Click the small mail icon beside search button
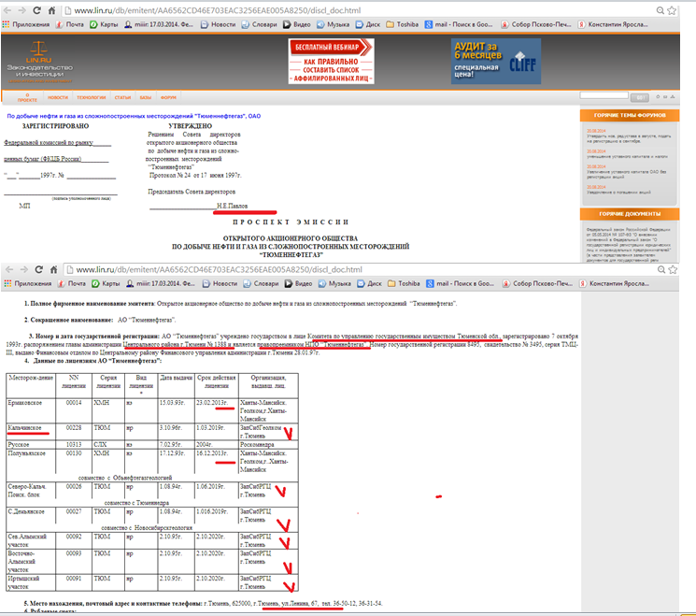696x616 pixels. (665, 97)
